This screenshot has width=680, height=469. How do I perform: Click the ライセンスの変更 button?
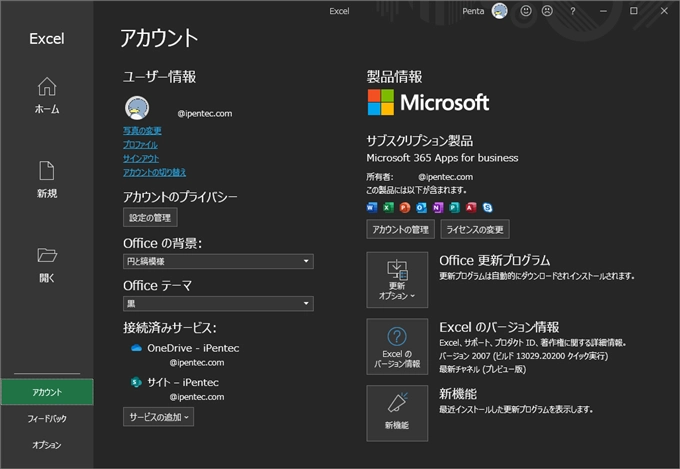[x=475, y=230]
